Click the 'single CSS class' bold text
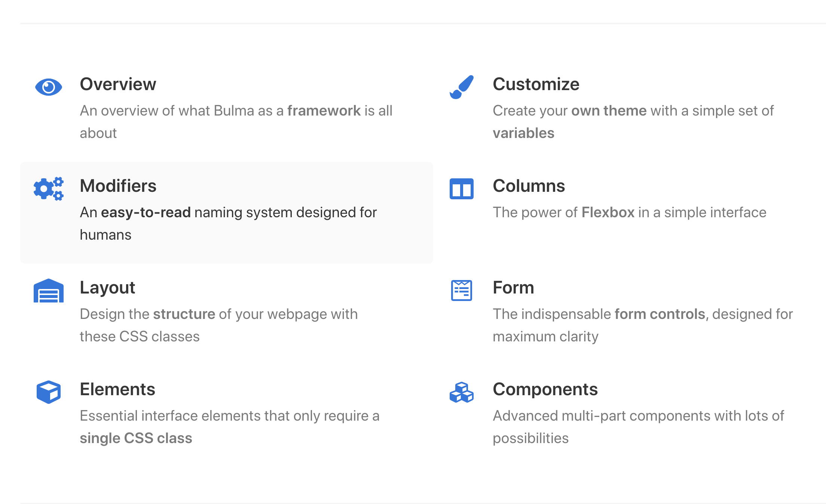Viewport: 826px width, 504px height. pyautogui.click(x=136, y=438)
